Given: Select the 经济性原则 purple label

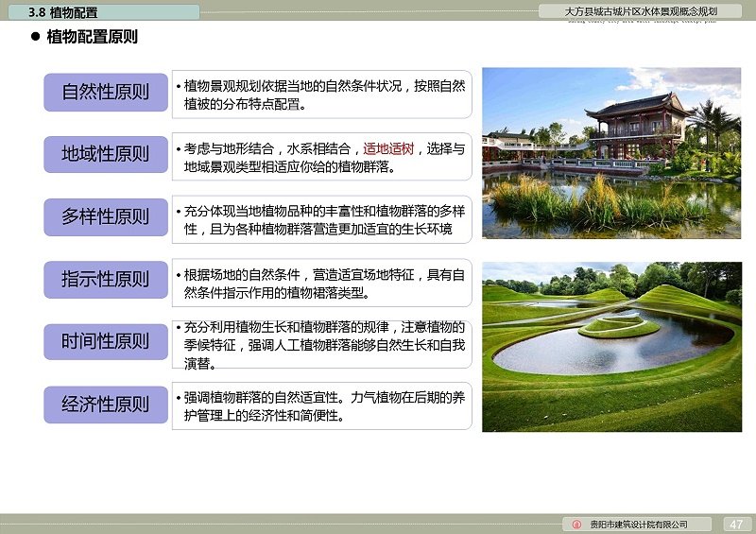Looking at the screenshot, I should 106,405.
